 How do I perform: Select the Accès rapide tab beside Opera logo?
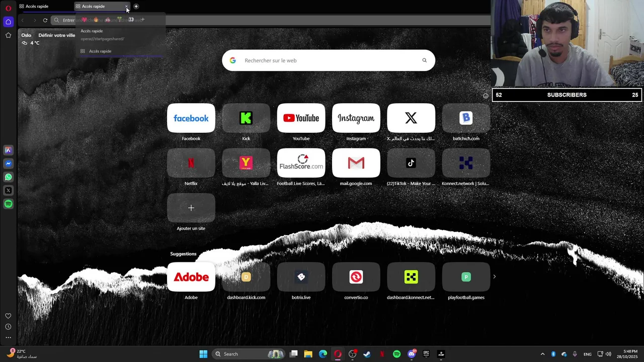tap(44, 6)
